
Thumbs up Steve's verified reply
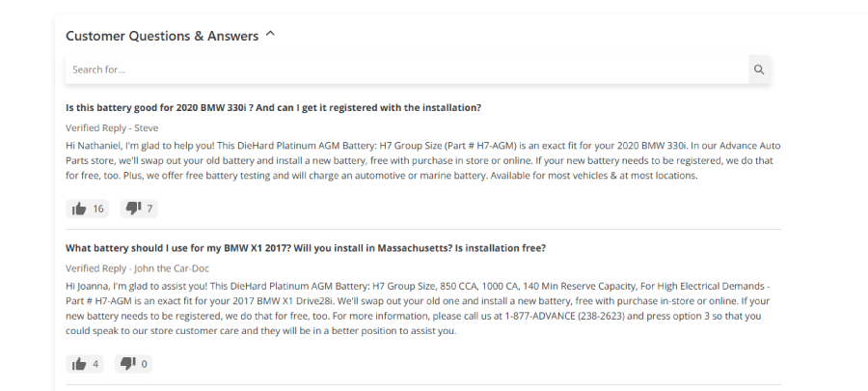pyautogui.click(x=79, y=209)
